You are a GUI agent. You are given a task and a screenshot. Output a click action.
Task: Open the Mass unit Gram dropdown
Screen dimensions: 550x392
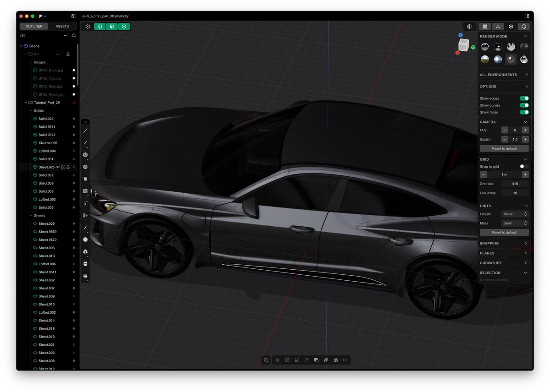515,223
